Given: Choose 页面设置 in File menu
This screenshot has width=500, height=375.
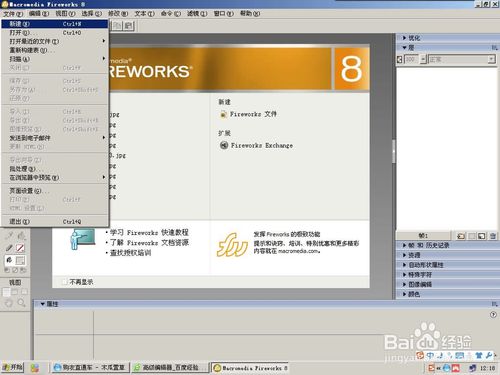Looking at the screenshot, I should pos(55,191).
